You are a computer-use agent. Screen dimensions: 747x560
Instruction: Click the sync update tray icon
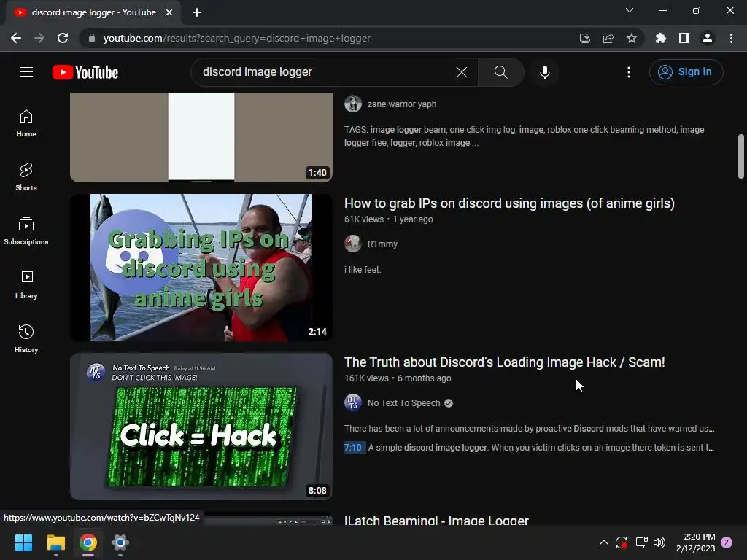tap(622, 542)
